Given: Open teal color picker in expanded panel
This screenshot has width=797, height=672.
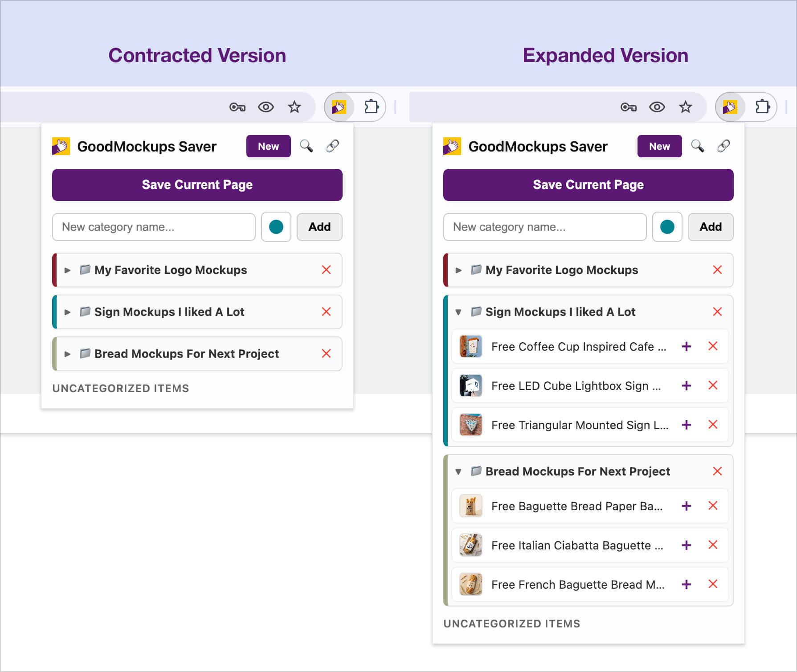Looking at the screenshot, I should 667,227.
